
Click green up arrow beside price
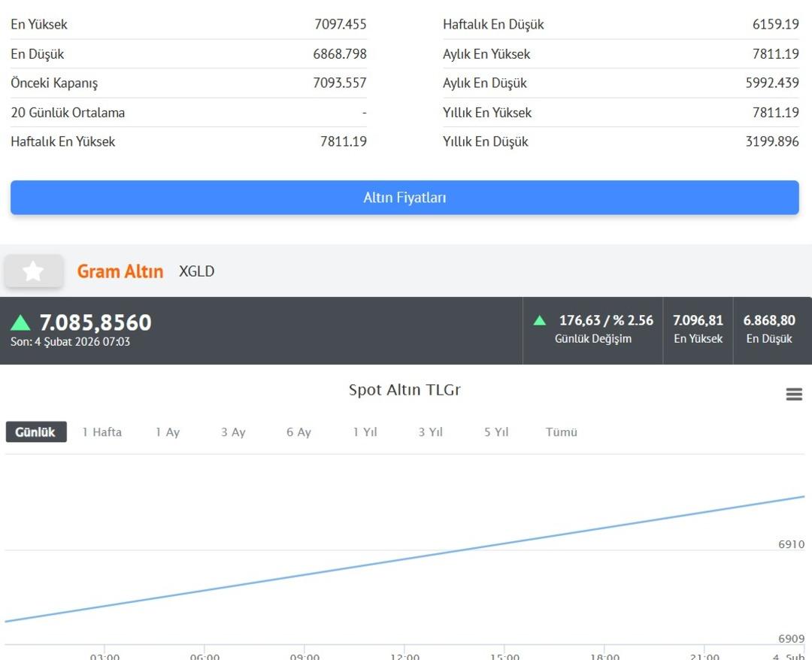tap(20, 323)
